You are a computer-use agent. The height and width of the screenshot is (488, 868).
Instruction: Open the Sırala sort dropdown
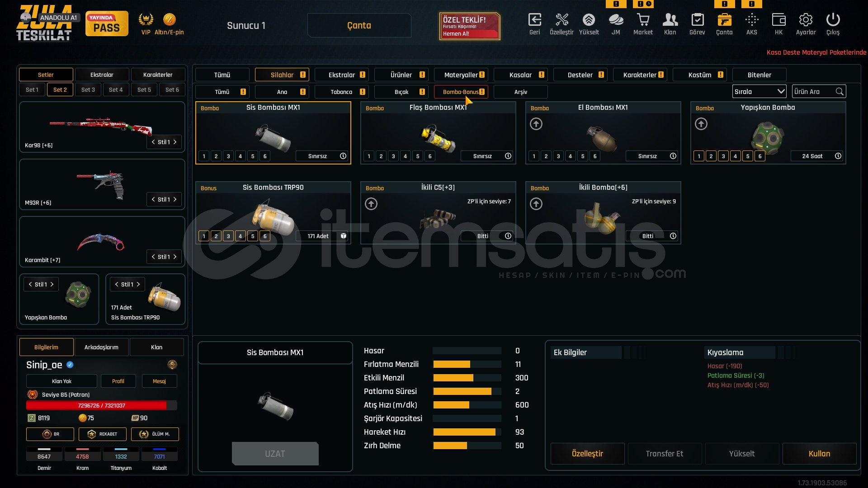pos(759,92)
